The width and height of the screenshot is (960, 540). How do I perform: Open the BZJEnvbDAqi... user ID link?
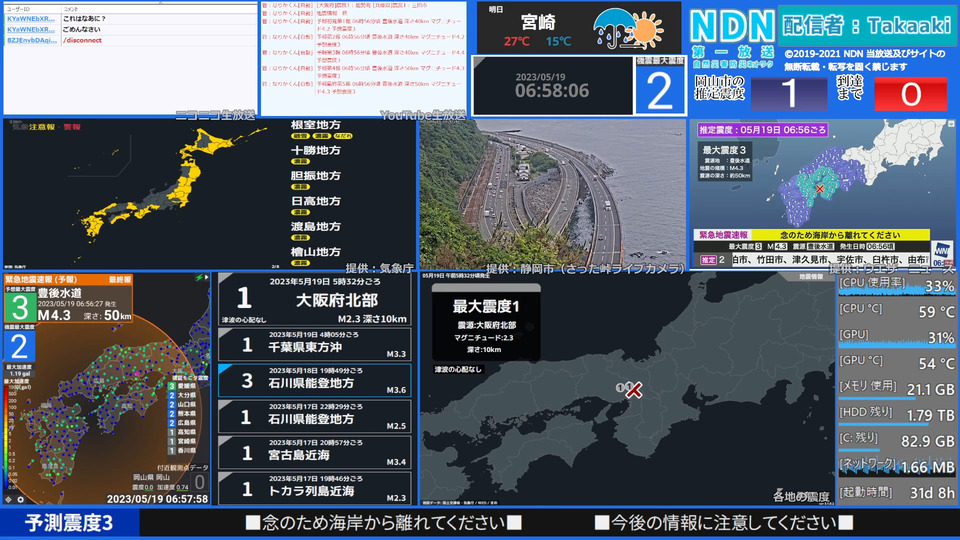[32, 40]
